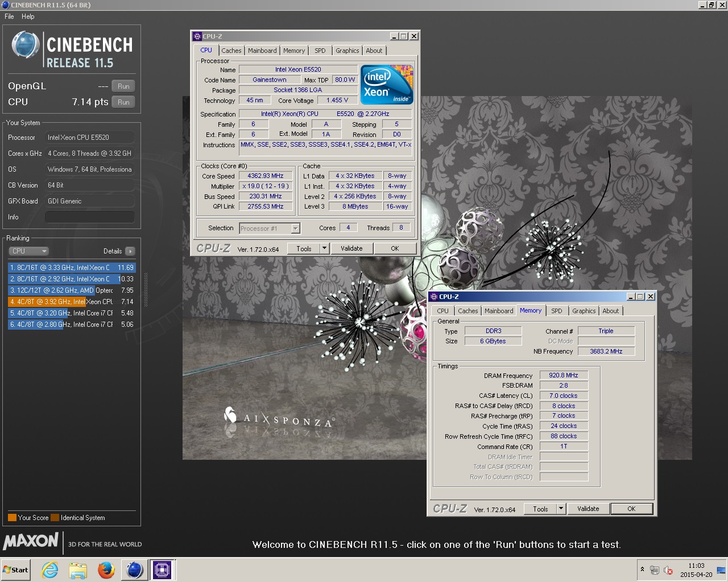Viewport: 728px width, 582px height.
Task: Select ranking row 5 4C/8T @ 3.20 GHz
Action: point(72,313)
